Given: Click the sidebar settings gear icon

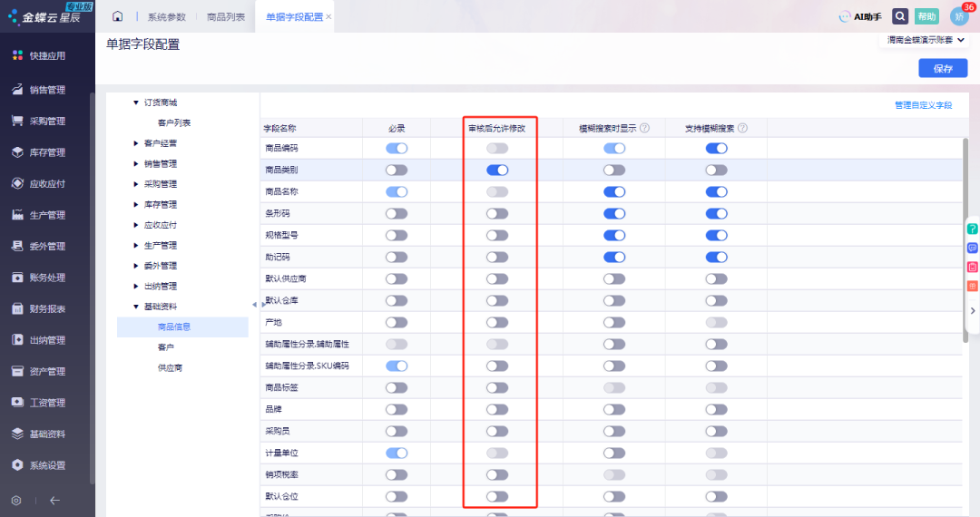Looking at the screenshot, I should (x=16, y=500).
